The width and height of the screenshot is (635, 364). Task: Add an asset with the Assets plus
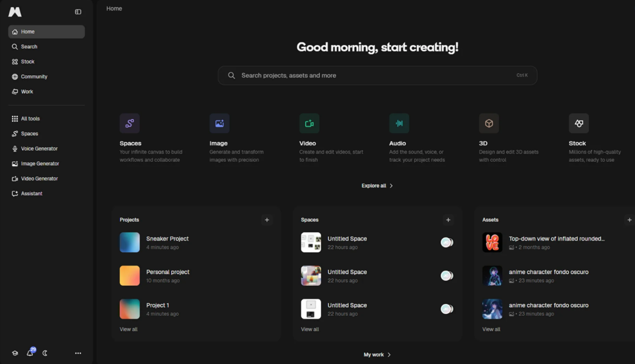click(x=629, y=220)
